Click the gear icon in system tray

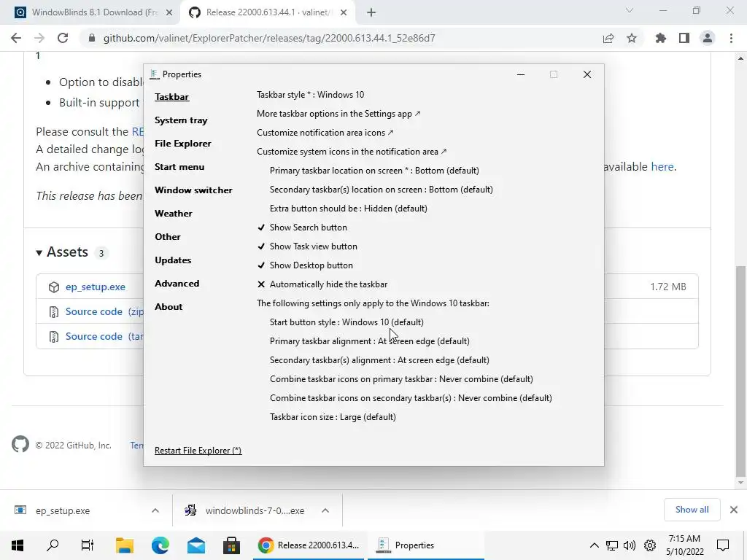pyautogui.click(x=650, y=545)
